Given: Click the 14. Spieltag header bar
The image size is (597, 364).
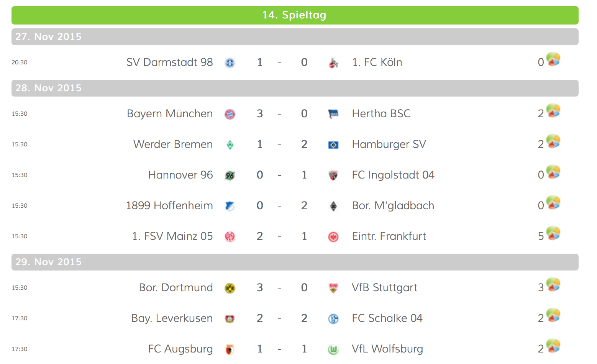Looking at the screenshot, I should (x=295, y=15).
